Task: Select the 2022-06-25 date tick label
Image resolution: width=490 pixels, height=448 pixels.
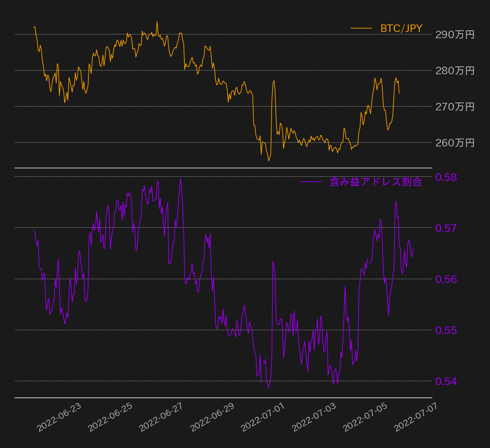Action: click(x=110, y=417)
